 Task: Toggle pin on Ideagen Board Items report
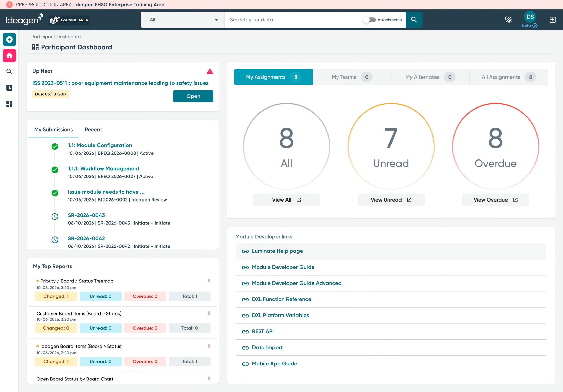(209, 346)
